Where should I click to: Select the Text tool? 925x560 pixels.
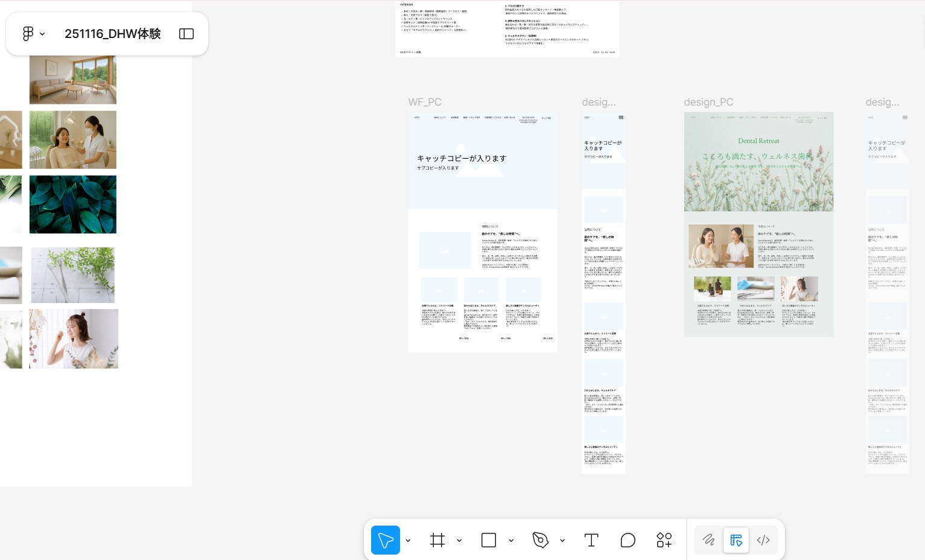point(591,540)
